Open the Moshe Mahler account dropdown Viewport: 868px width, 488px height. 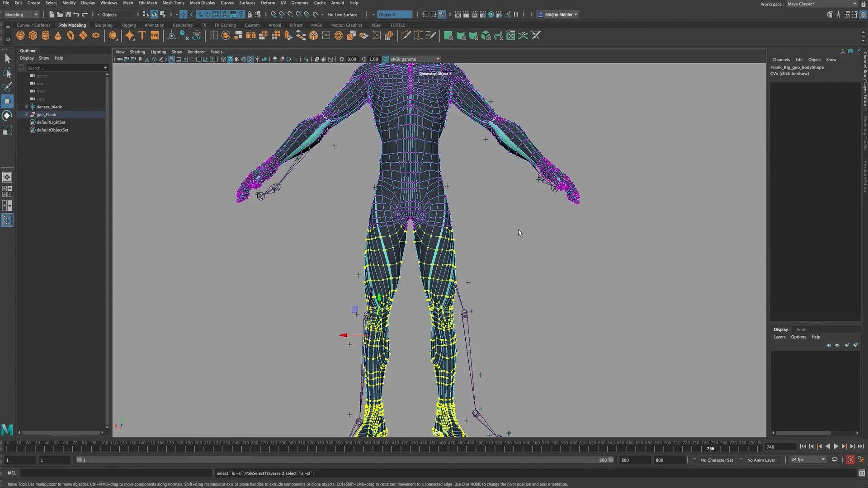click(x=557, y=14)
